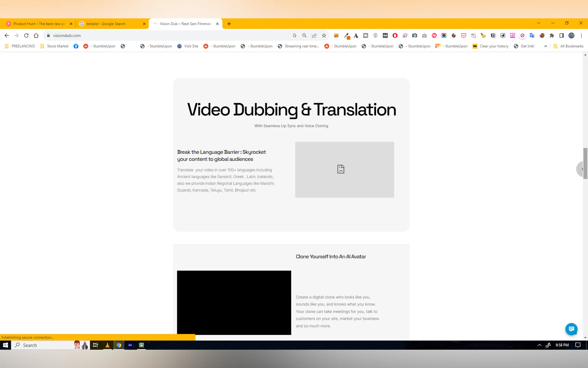Reload the current page
588x368 pixels.
click(26, 35)
